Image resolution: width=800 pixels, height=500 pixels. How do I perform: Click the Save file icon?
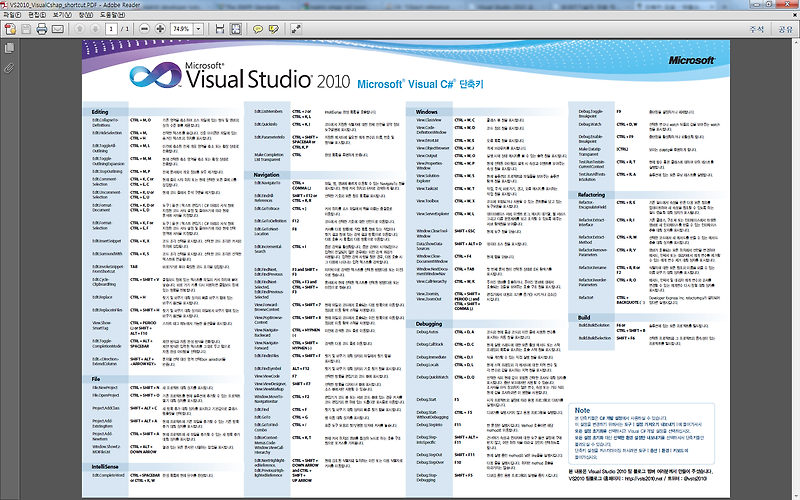26,29
